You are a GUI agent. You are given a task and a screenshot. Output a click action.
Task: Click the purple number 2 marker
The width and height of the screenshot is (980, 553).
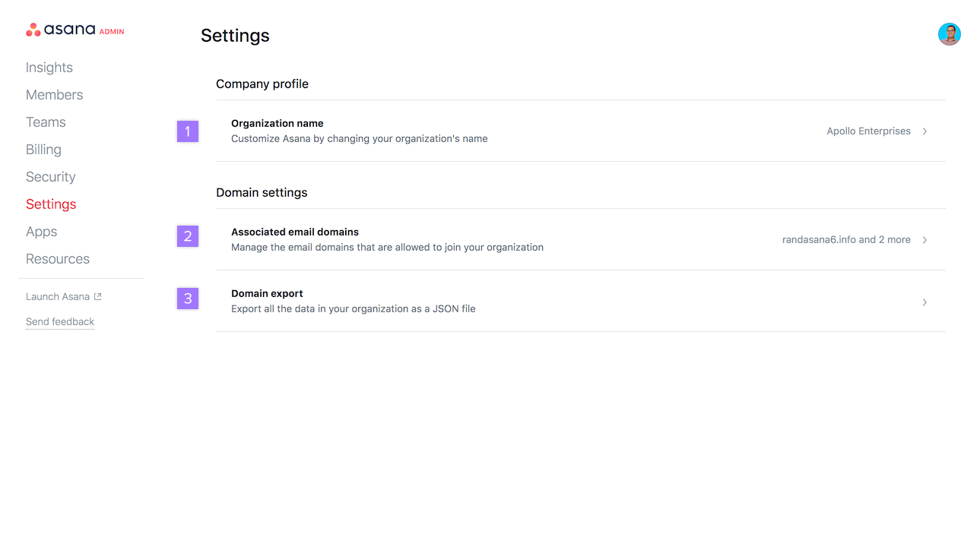(188, 236)
